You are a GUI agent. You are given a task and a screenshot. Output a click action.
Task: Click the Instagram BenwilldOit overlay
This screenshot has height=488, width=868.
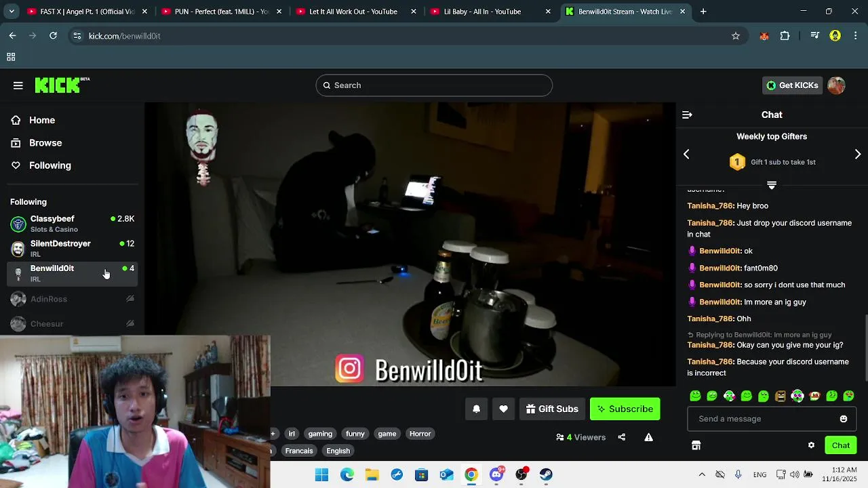tap(409, 369)
